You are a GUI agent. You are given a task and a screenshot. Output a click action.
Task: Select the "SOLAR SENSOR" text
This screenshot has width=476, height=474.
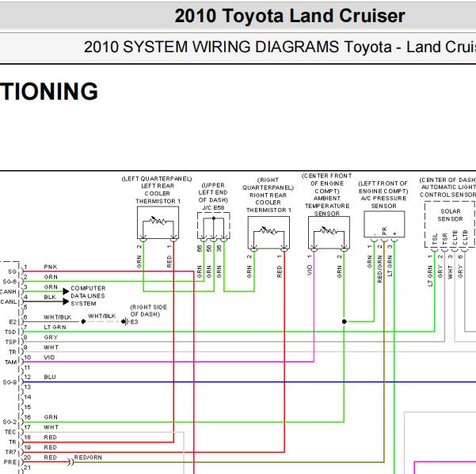click(x=450, y=215)
